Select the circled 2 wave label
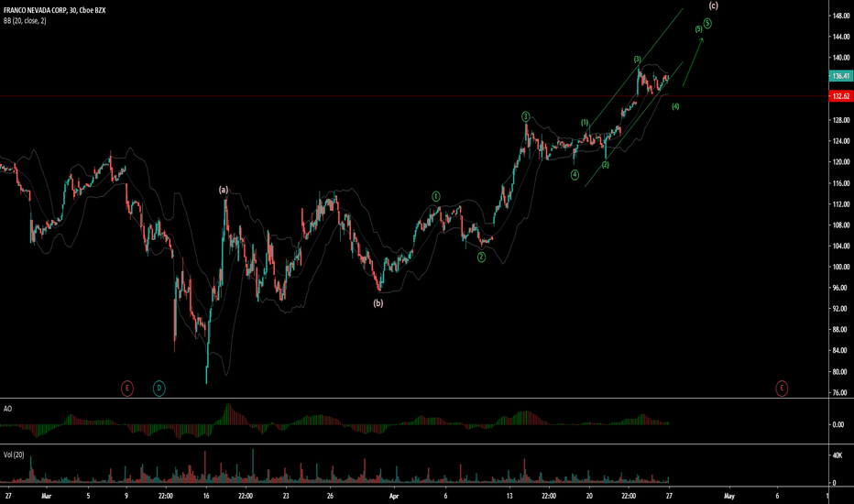Screen dimensions: 854x504 click(481, 257)
